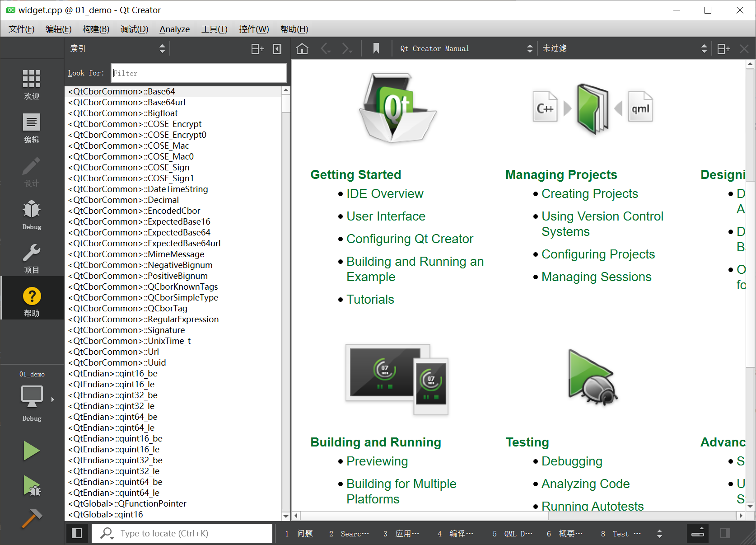Open the Welcome (欢迎) mode
756x545 pixels.
[32, 85]
